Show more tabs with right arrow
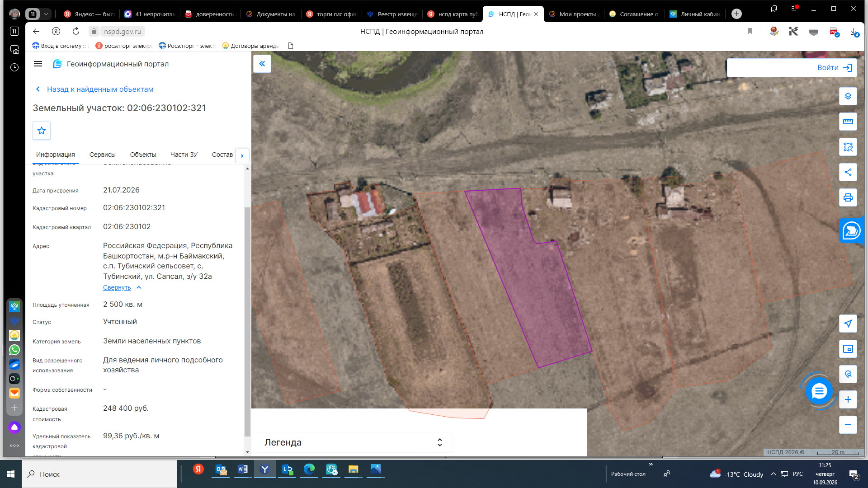 pos(242,155)
